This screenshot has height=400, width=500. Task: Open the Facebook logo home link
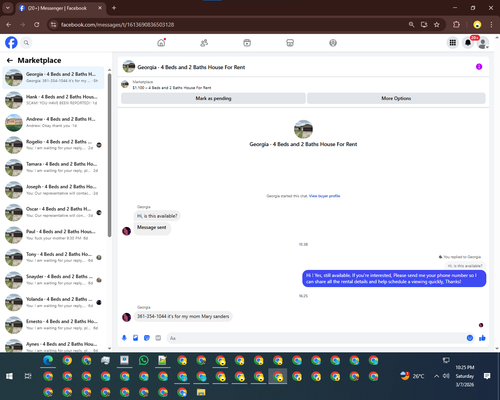click(11, 43)
